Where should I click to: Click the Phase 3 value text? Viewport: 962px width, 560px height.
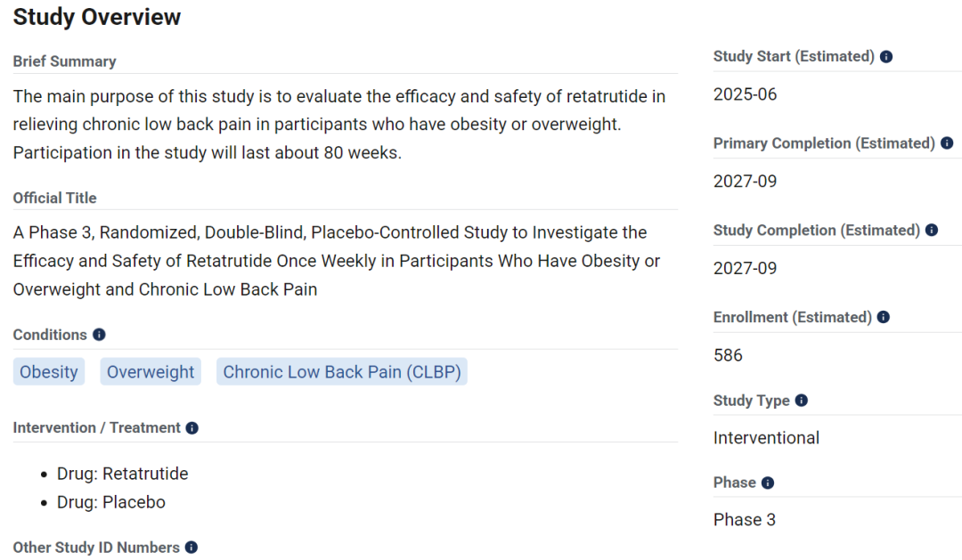(x=744, y=520)
